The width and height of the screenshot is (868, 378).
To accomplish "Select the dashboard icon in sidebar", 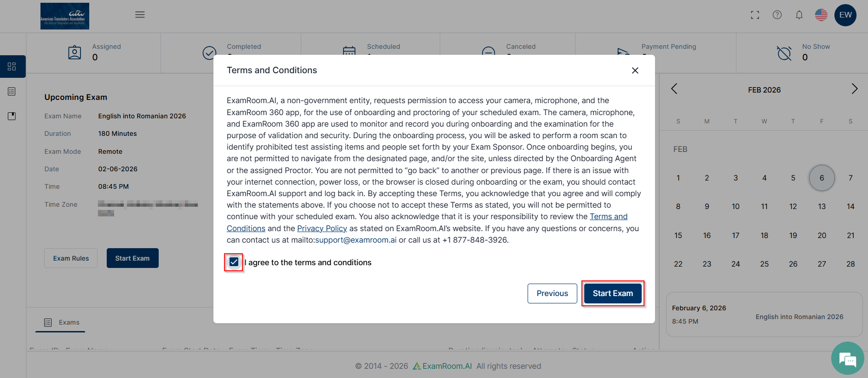I will (12, 67).
